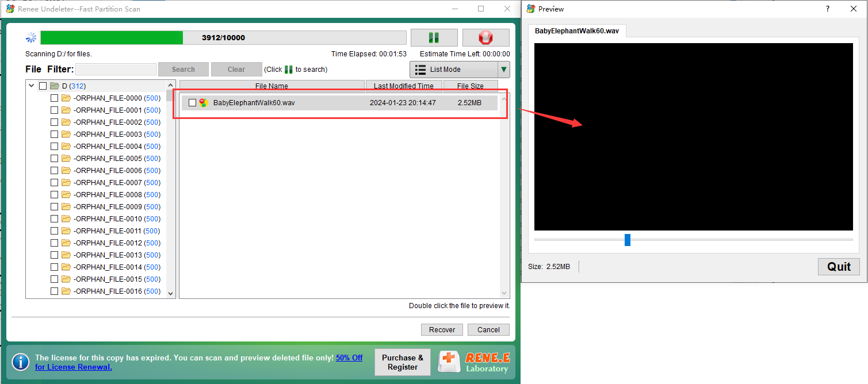Click the black preview display area
Image resolution: width=868 pixels, height=384 pixels.
coord(694,137)
